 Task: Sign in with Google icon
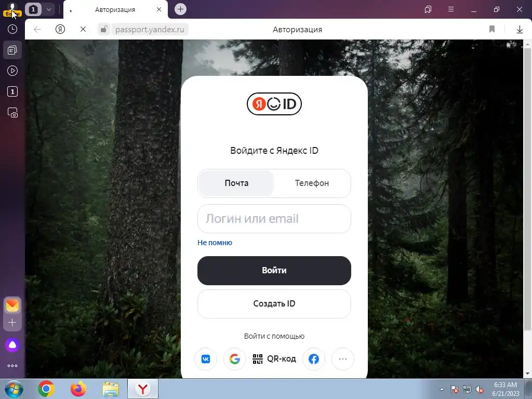pos(235,358)
